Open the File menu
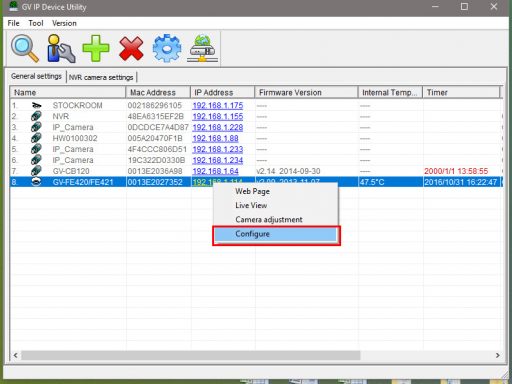The width and height of the screenshot is (512, 384). [13, 23]
